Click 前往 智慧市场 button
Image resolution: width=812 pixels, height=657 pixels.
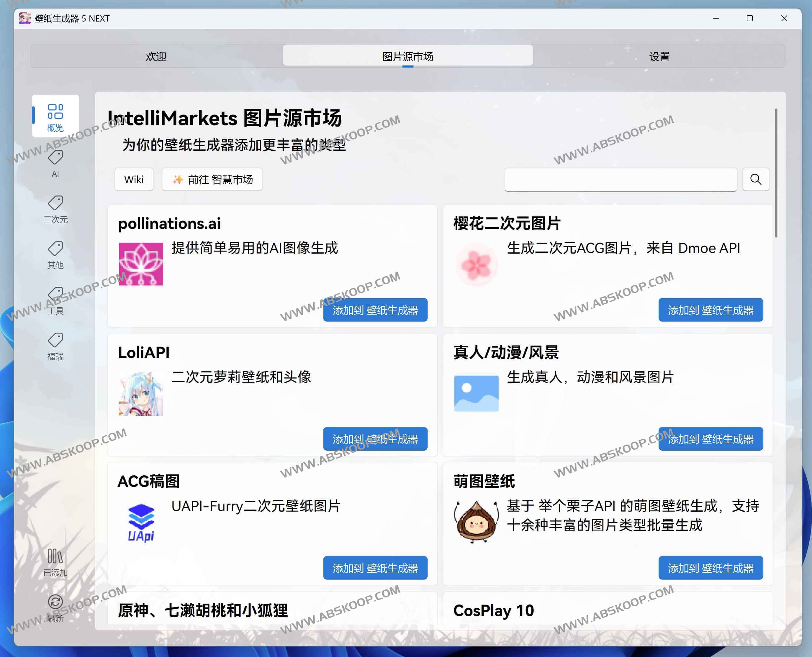(x=212, y=179)
